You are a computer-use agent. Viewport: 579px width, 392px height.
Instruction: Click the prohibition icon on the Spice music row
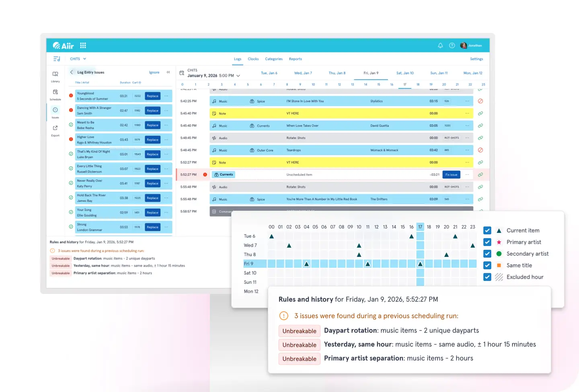pyautogui.click(x=480, y=101)
